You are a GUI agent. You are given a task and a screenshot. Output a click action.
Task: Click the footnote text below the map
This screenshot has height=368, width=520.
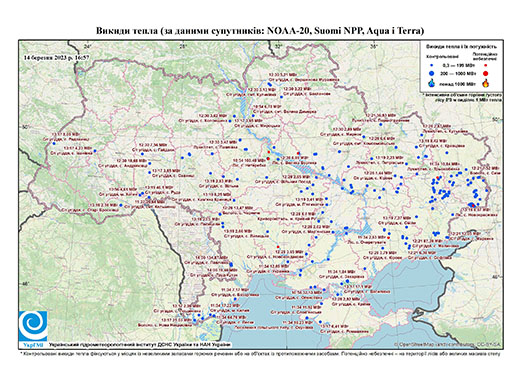260,353
